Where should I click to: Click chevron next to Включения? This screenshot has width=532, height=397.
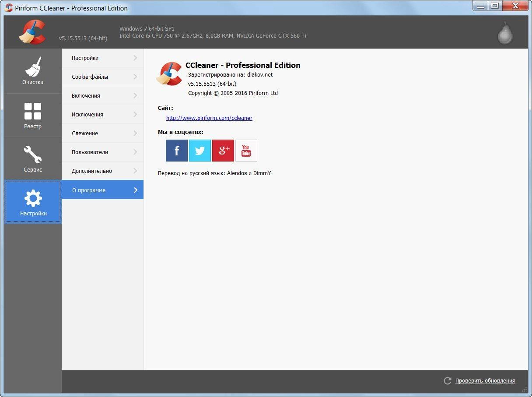[x=135, y=95]
